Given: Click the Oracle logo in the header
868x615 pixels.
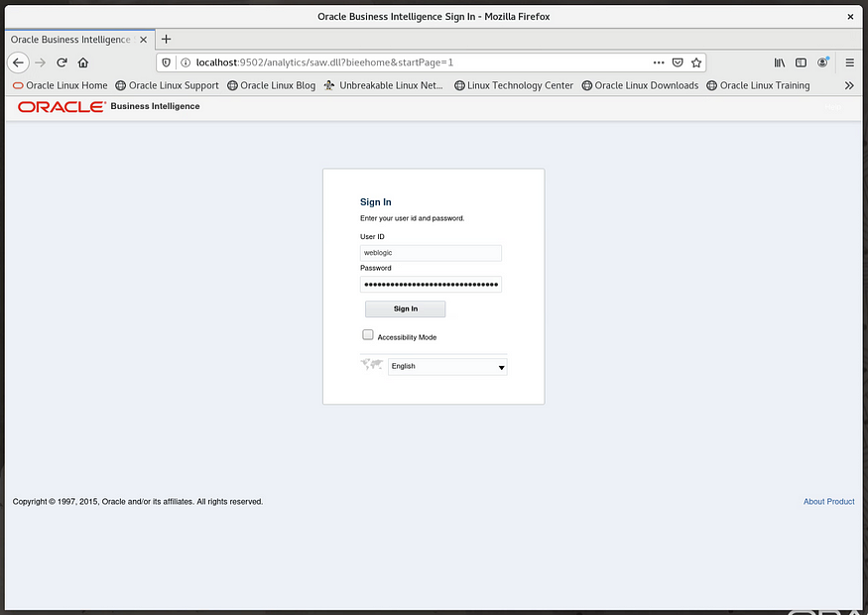Looking at the screenshot, I should click(62, 106).
